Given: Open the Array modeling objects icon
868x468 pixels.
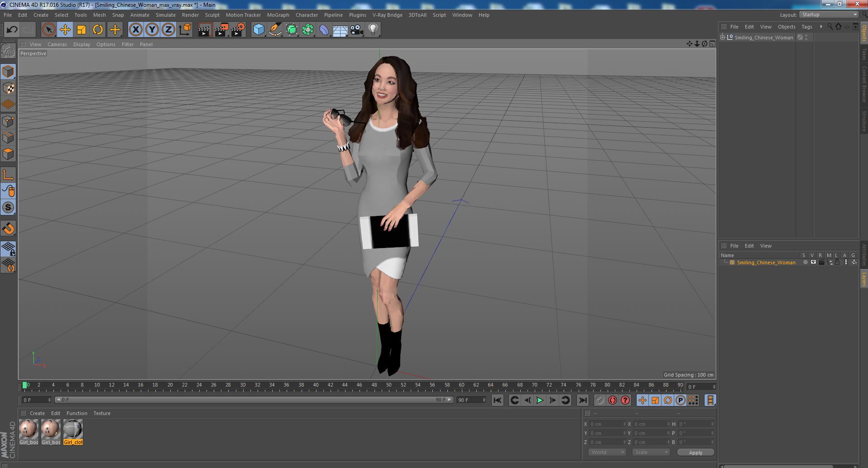Looking at the screenshot, I should point(308,30).
